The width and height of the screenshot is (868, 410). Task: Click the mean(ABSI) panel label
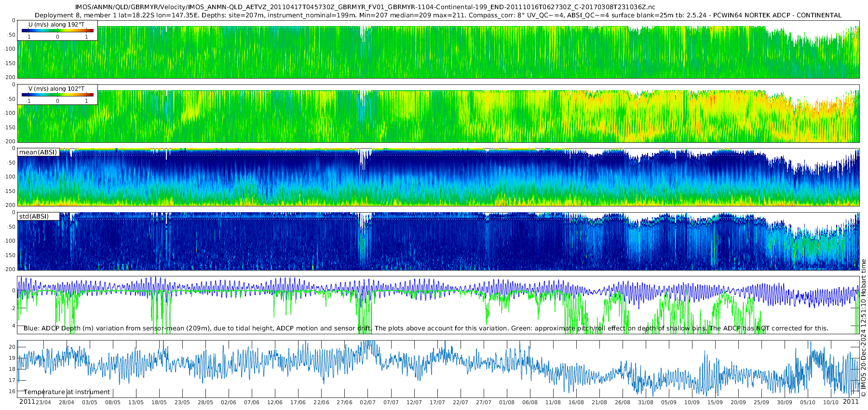click(38, 152)
